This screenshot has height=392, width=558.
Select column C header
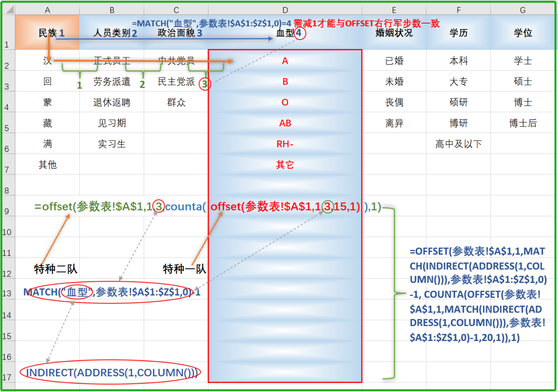coord(176,10)
